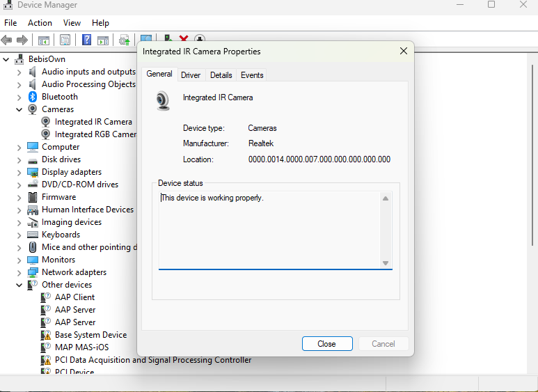Screen dimensions: 538x392
Task: Click the Computer monitor icon in the tree
Action: [x=33, y=147]
